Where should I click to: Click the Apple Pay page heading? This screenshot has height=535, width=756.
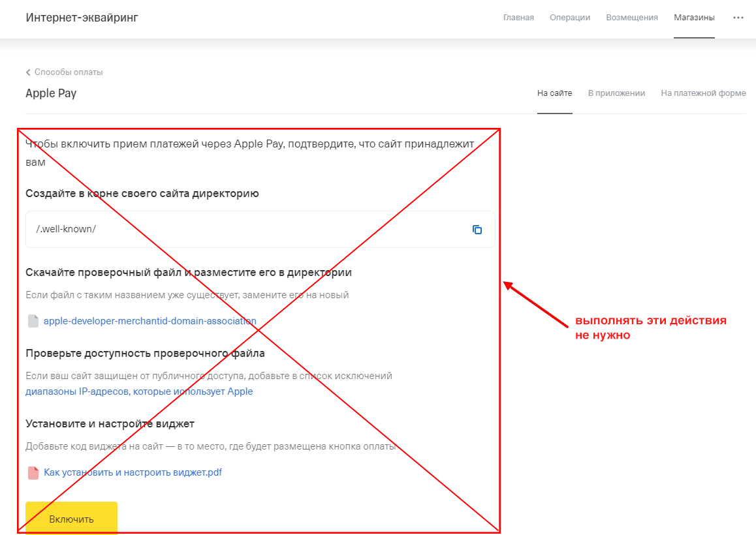[x=51, y=93]
